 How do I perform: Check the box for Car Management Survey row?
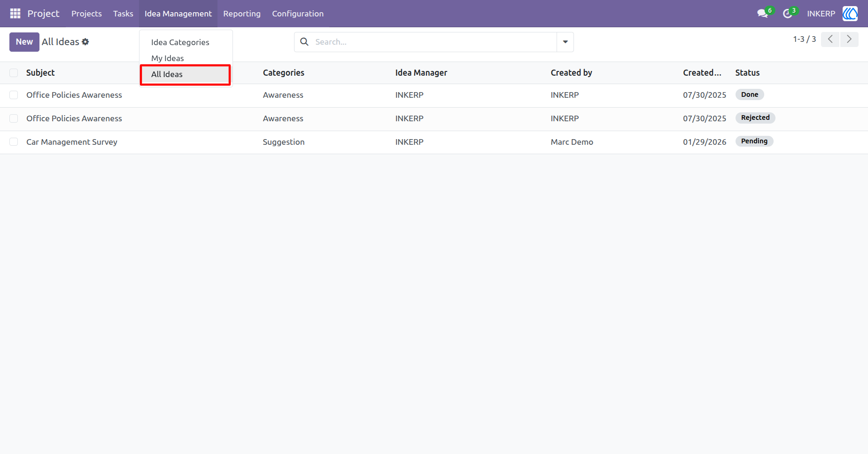click(x=14, y=142)
